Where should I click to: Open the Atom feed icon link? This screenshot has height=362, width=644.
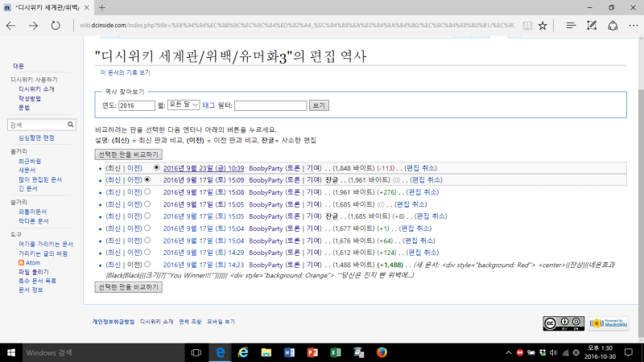click(x=21, y=263)
